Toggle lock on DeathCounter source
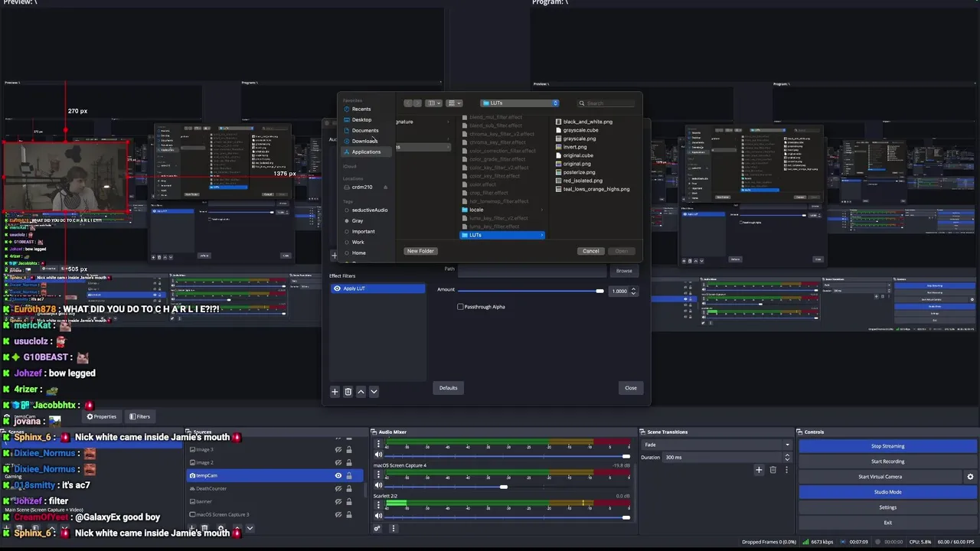 (349, 488)
